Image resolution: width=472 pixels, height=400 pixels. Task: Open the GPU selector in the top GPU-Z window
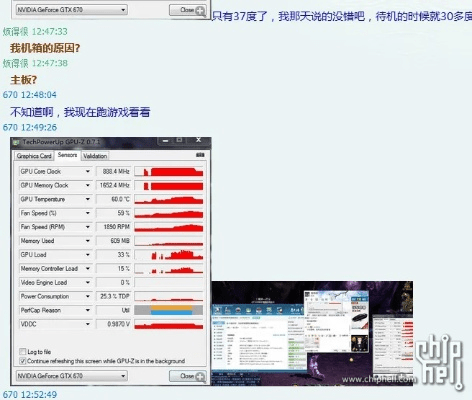point(72,10)
